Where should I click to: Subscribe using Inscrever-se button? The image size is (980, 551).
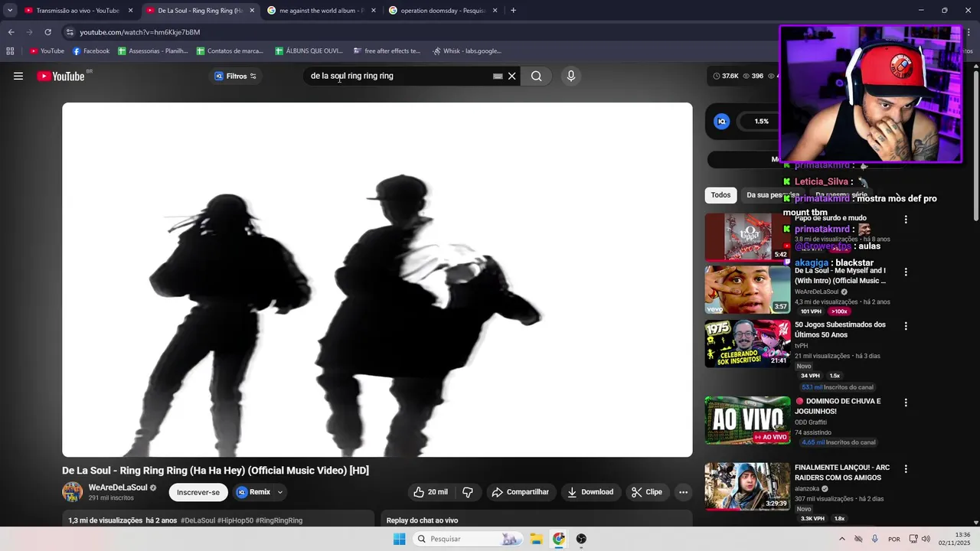tap(198, 492)
